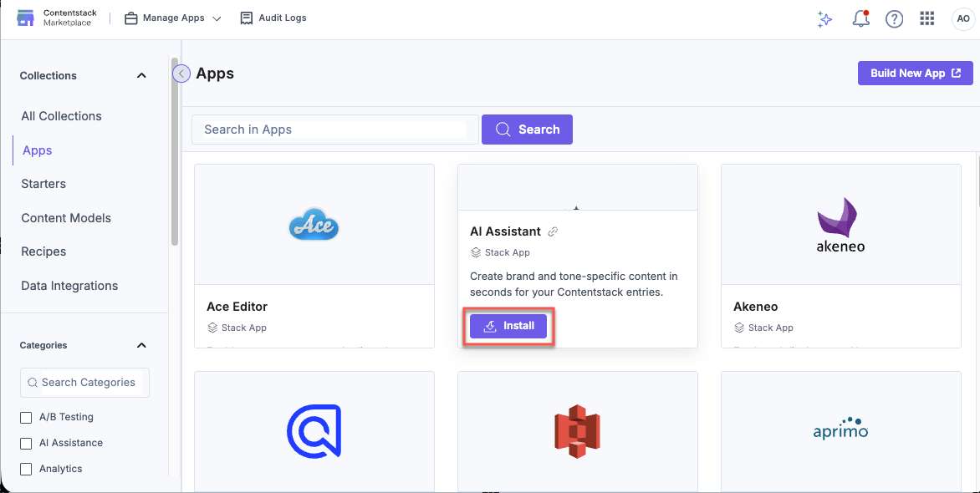The image size is (980, 493).
Task: Open the help question mark icon
Action: [895, 19]
